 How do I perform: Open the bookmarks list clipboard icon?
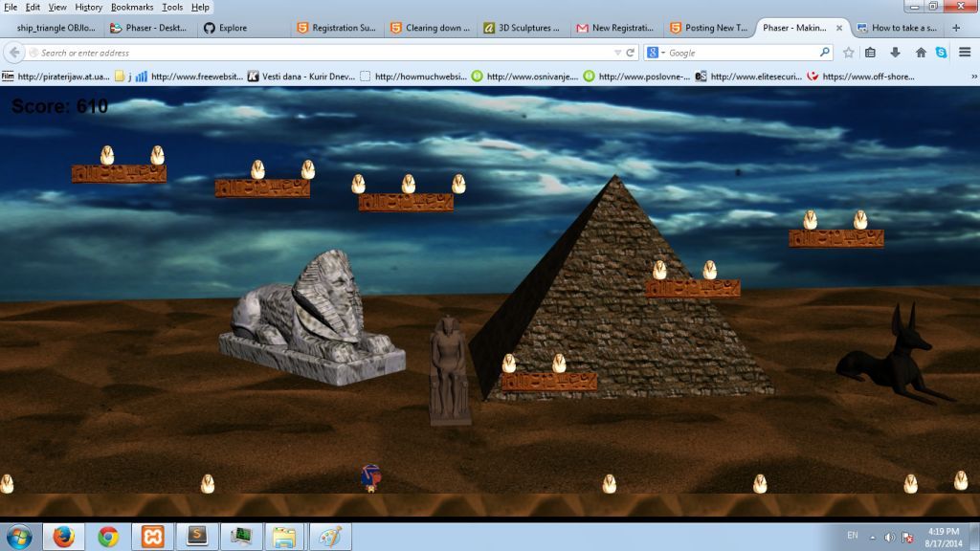coord(871,53)
